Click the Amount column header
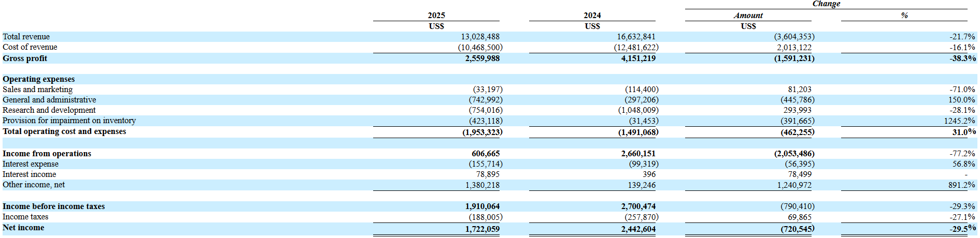The width and height of the screenshot is (980, 238). pyautogui.click(x=748, y=16)
